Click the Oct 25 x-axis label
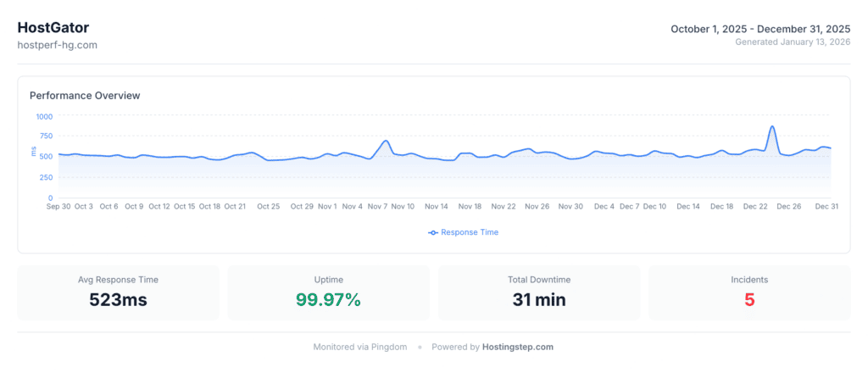 click(x=269, y=206)
